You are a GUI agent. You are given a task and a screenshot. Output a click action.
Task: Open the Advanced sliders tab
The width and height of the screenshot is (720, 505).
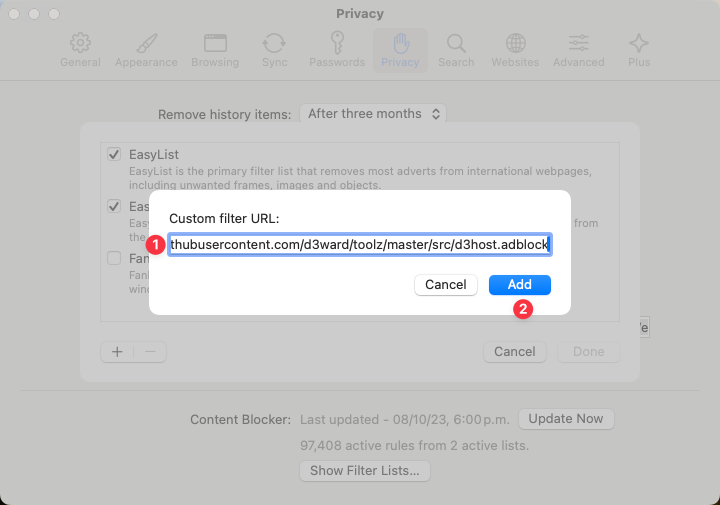coord(579,50)
